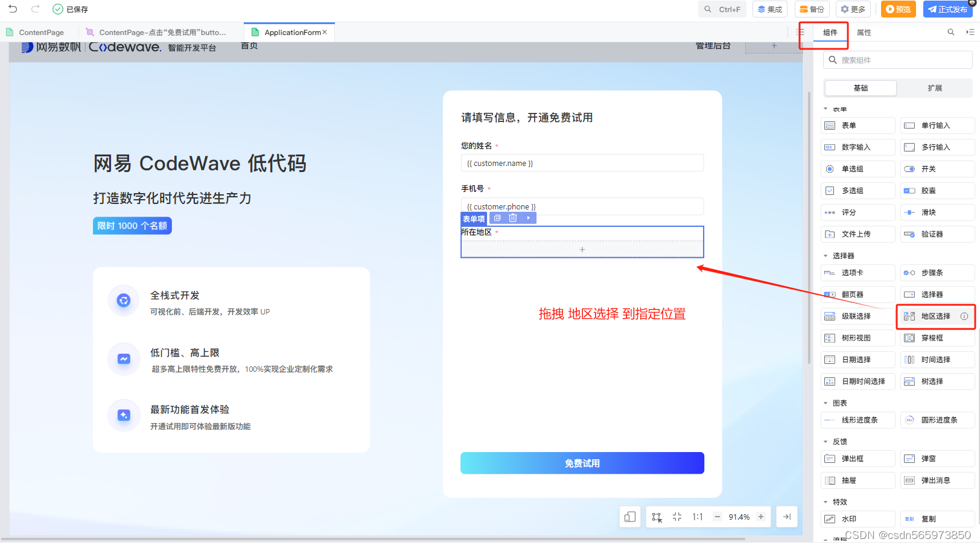Collapse the 特效 effects section

tap(826, 502)
